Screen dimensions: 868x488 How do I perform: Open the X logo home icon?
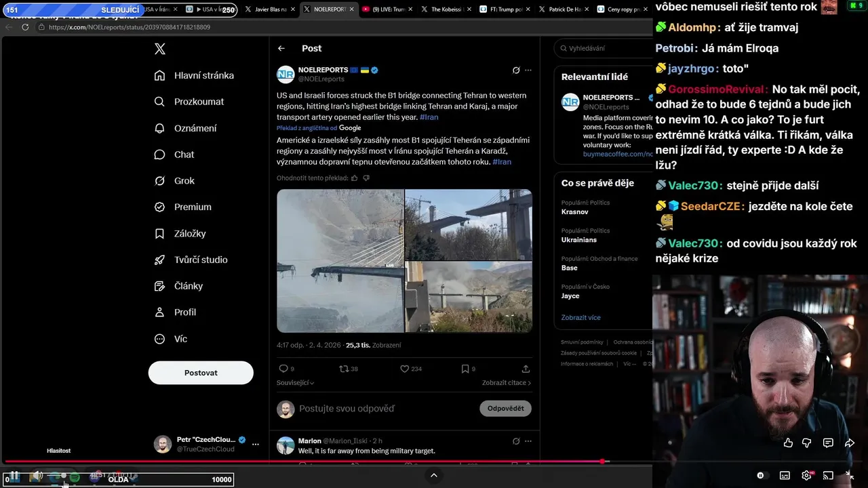(159, 49)
